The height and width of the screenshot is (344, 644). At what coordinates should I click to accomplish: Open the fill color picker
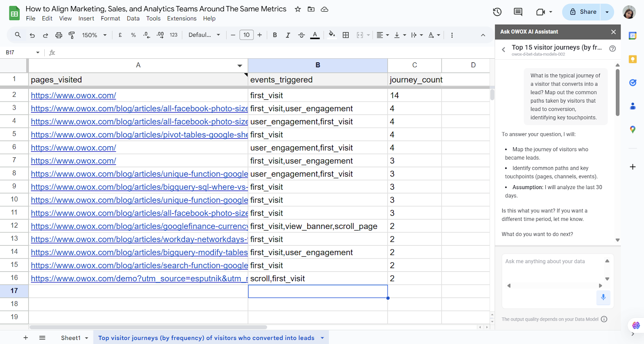[332, 35]
